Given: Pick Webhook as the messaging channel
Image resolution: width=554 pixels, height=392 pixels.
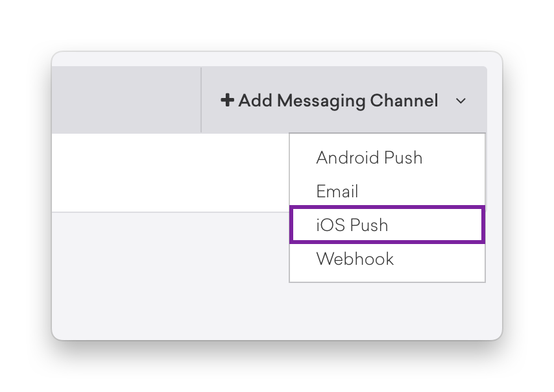Looking at the screenshot, I should 387,259.
